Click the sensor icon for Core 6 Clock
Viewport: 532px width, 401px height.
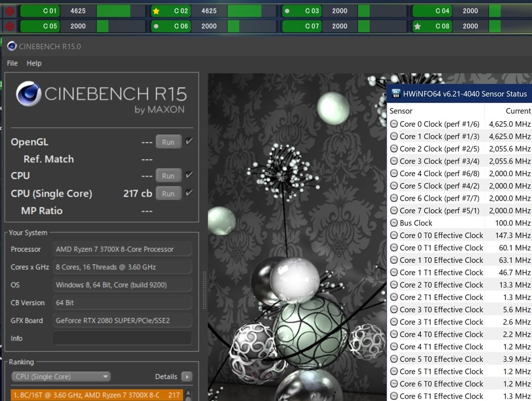(394, 198)
